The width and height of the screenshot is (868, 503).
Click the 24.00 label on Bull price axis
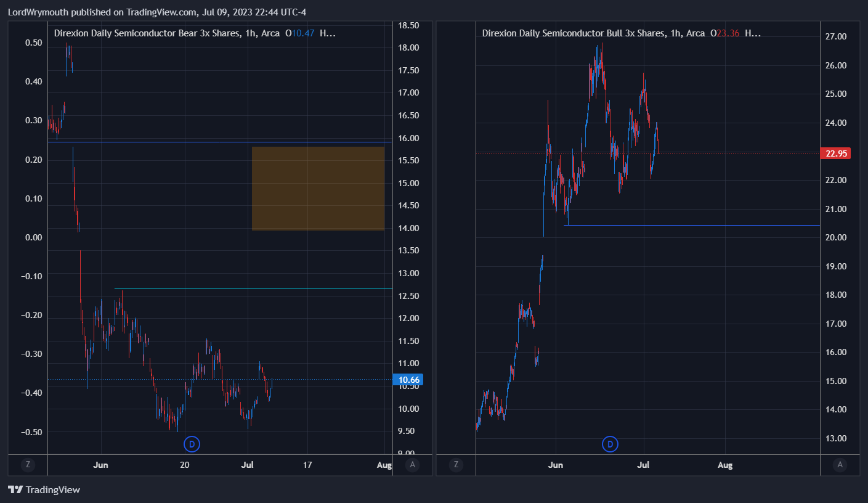tap(836, 123)
